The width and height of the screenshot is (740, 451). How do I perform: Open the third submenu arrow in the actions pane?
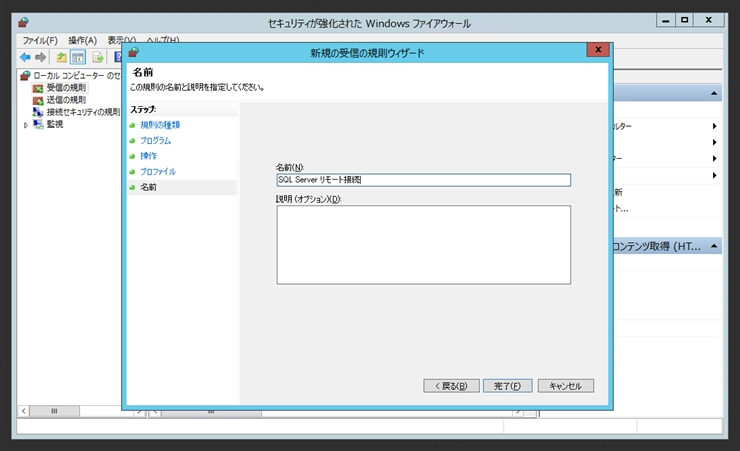pos(715,159)
